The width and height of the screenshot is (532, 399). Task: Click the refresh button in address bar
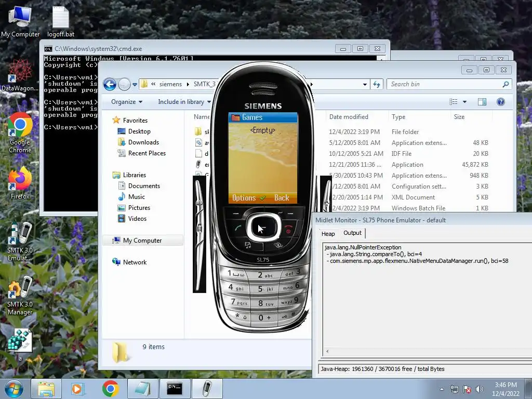[377, 84]
